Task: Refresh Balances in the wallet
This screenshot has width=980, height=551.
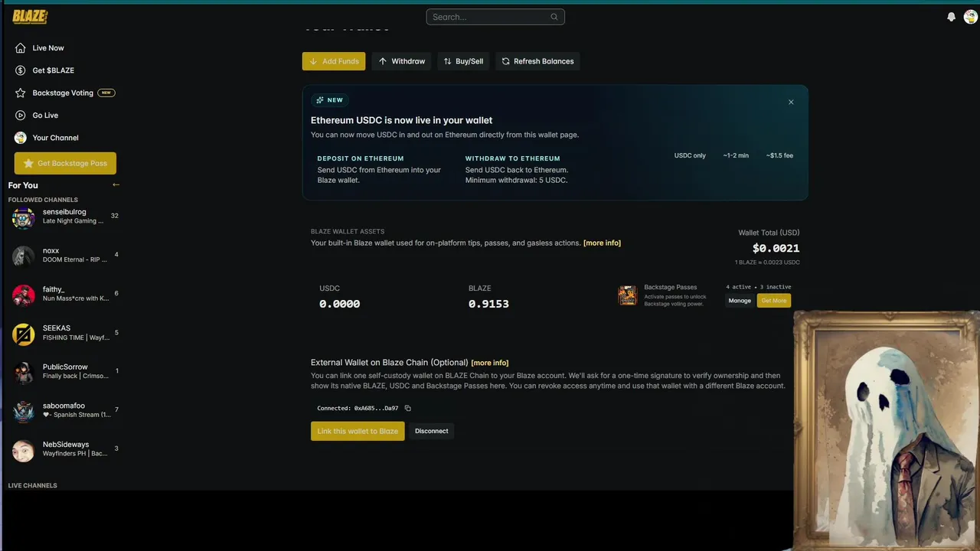Action: (x=537, y=61)
